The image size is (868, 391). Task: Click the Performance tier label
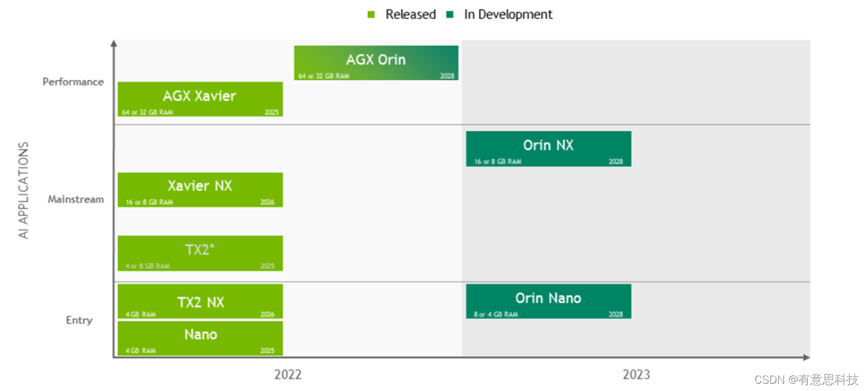click(x=73, y=81)
